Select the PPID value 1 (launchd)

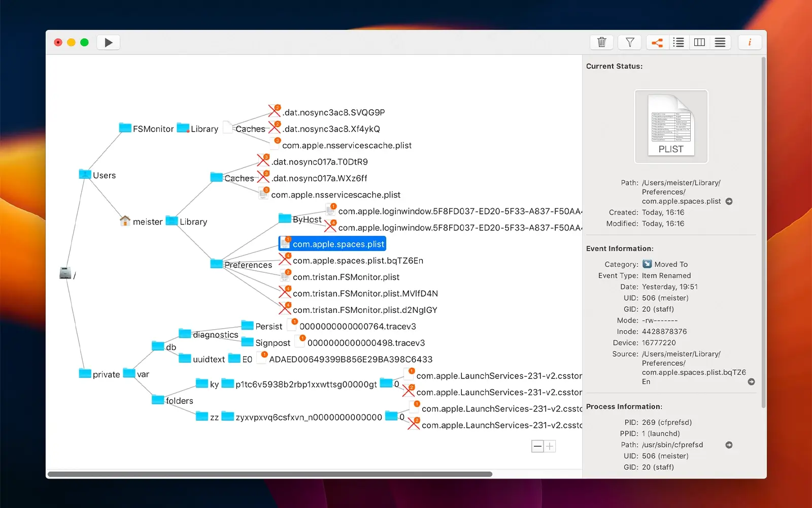tap(661, 433)
